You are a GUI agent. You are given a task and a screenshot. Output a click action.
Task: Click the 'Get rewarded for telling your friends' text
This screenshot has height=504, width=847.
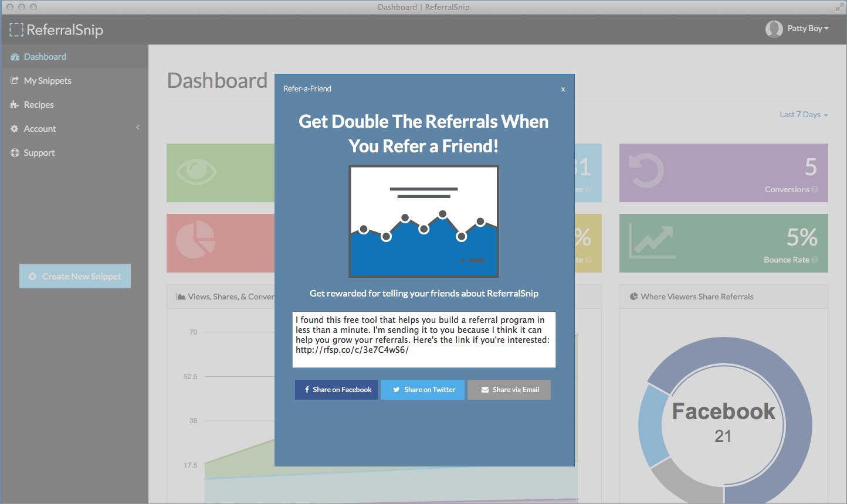coord(424,294)
